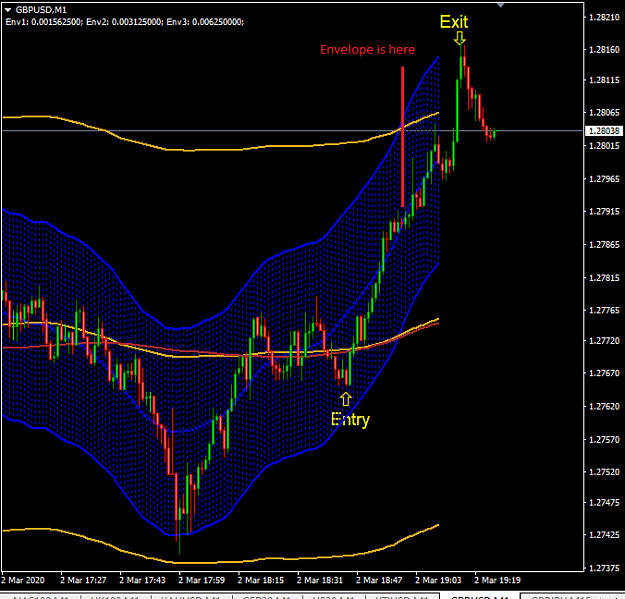Click the 1.27375 price axis label
This screenshot has height=599, width=625.
tap(604, 568)
